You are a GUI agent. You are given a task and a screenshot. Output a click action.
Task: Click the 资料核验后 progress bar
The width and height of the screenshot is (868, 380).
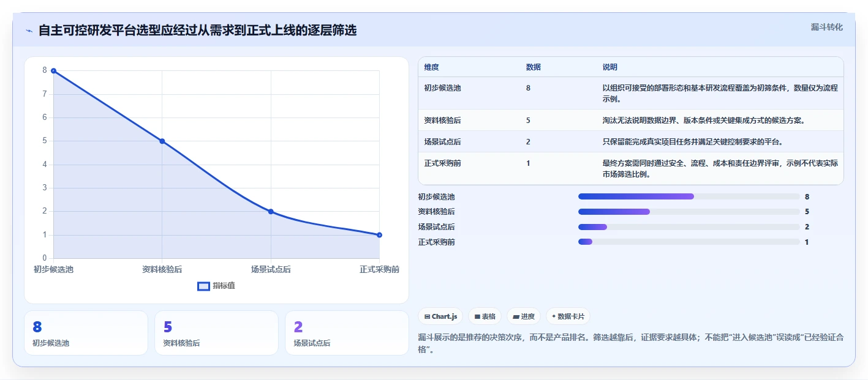coord(689,212)
